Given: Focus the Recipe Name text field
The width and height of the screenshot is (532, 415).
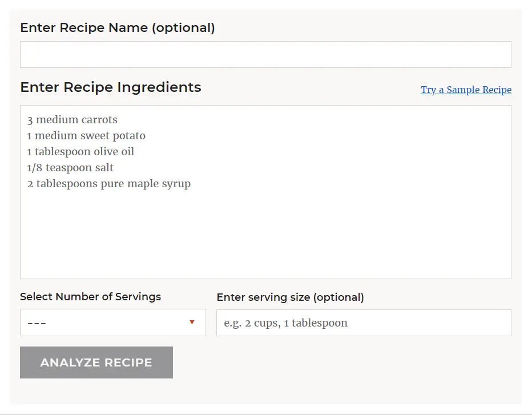Looking at the screenshot, I should [x=265, y=55].
